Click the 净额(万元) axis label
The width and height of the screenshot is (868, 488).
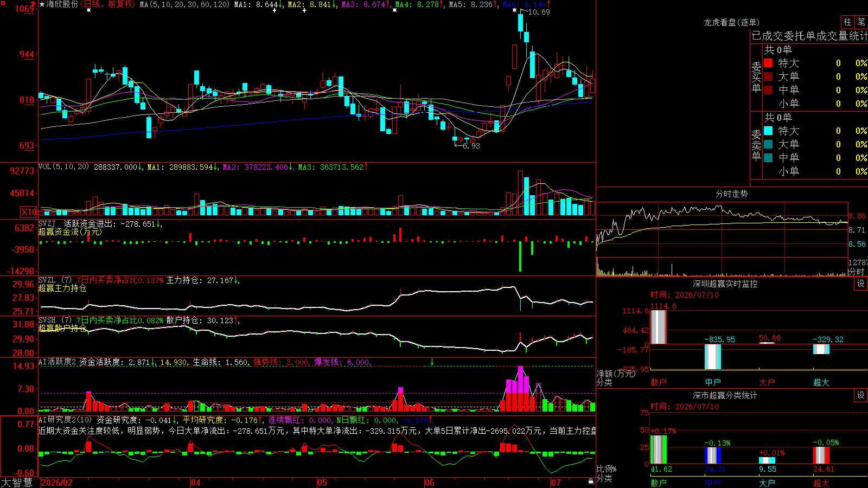[615, 374]
